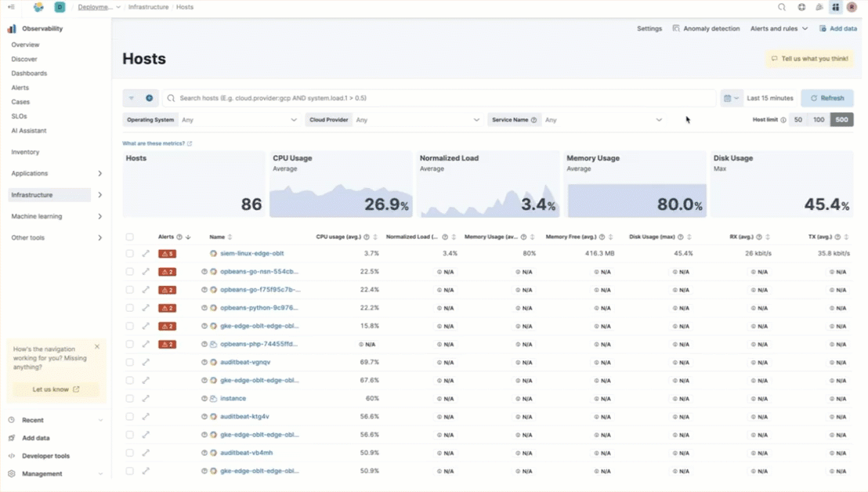Viewport: 868px width, 492px height.
Task: Click the Observability icon in the sidebar
Action: pyautogui.click(x=12, y=28)
